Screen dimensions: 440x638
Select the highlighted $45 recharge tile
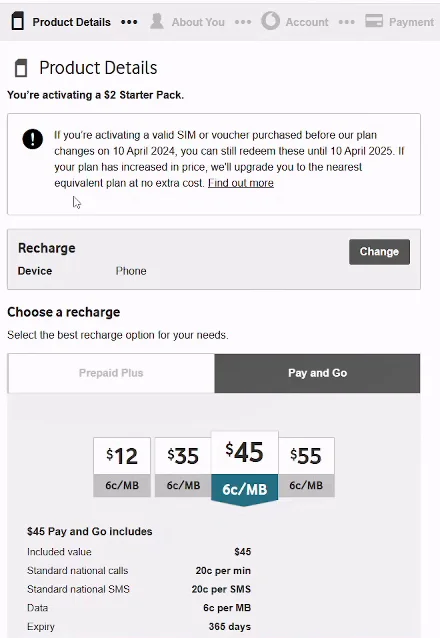244,468
